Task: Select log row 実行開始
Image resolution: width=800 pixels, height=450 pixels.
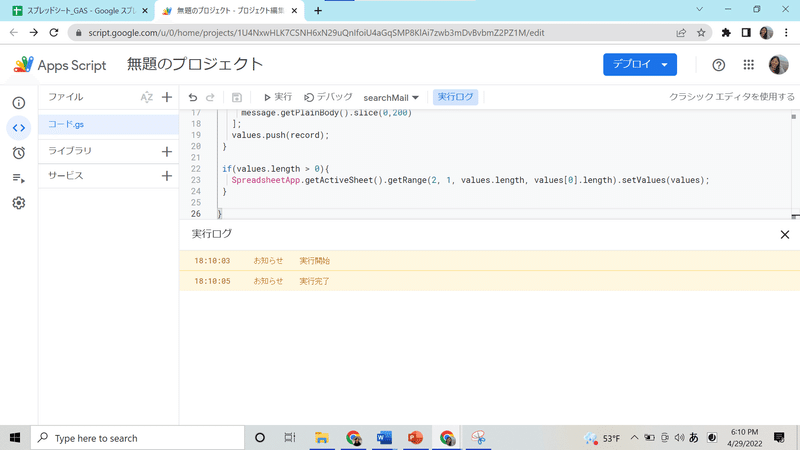Action: 490,261
